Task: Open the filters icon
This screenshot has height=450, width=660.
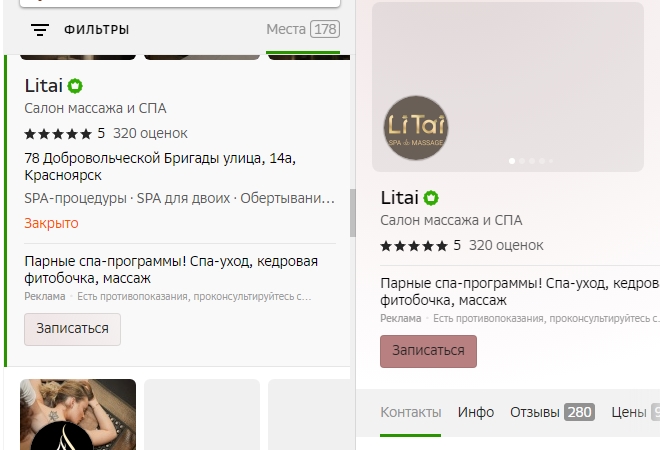Action: pos(40,30)
